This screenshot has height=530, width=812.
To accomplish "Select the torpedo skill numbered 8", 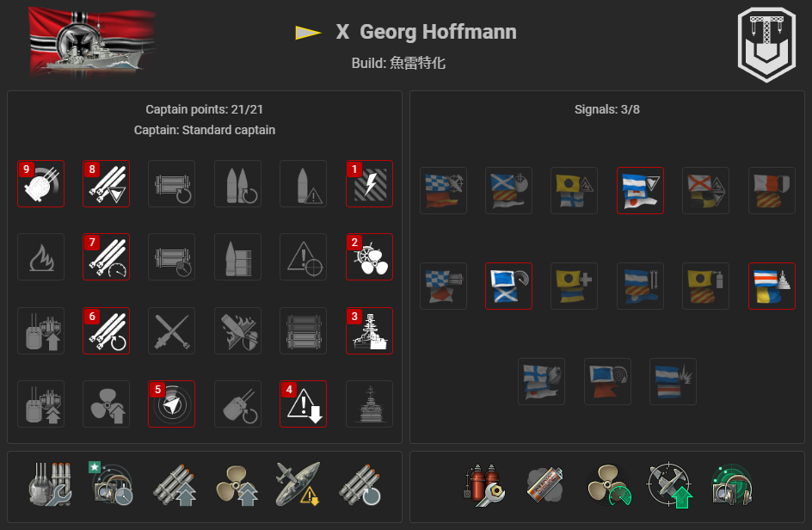I will 106,184.
